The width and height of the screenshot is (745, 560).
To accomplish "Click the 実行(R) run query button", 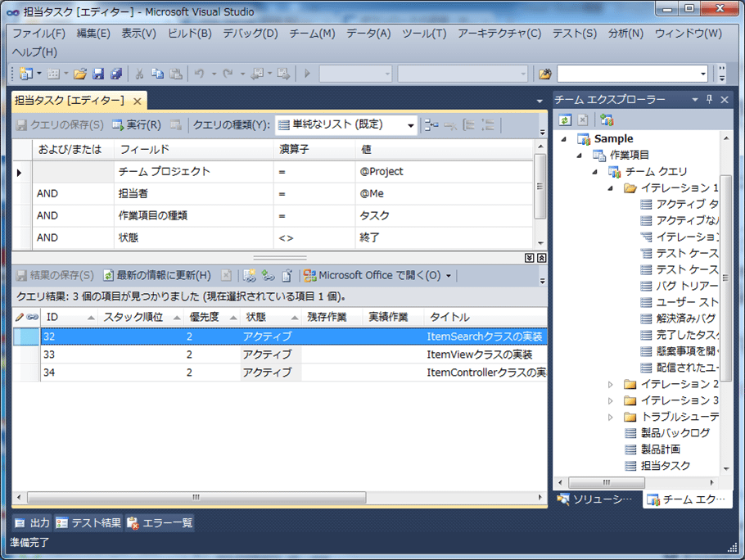I will (137, 125).
